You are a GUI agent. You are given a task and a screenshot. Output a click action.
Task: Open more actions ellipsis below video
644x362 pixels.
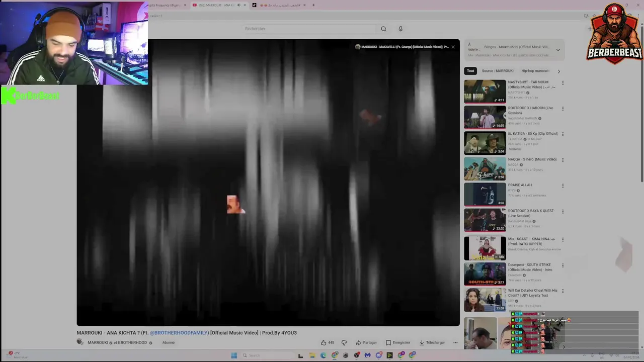[455, 342]
